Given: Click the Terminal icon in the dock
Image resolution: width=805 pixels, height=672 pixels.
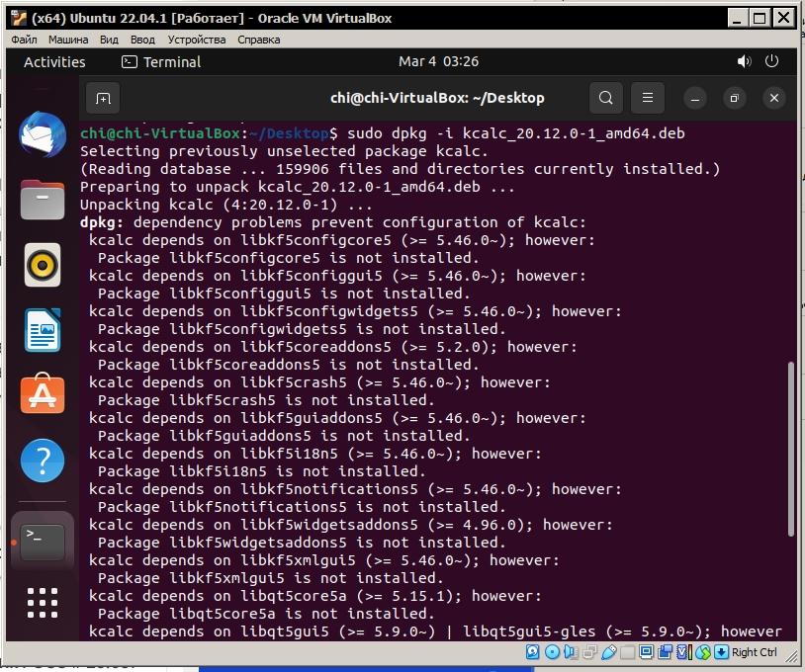Looking at the screenshot, I should coord(43,542).
